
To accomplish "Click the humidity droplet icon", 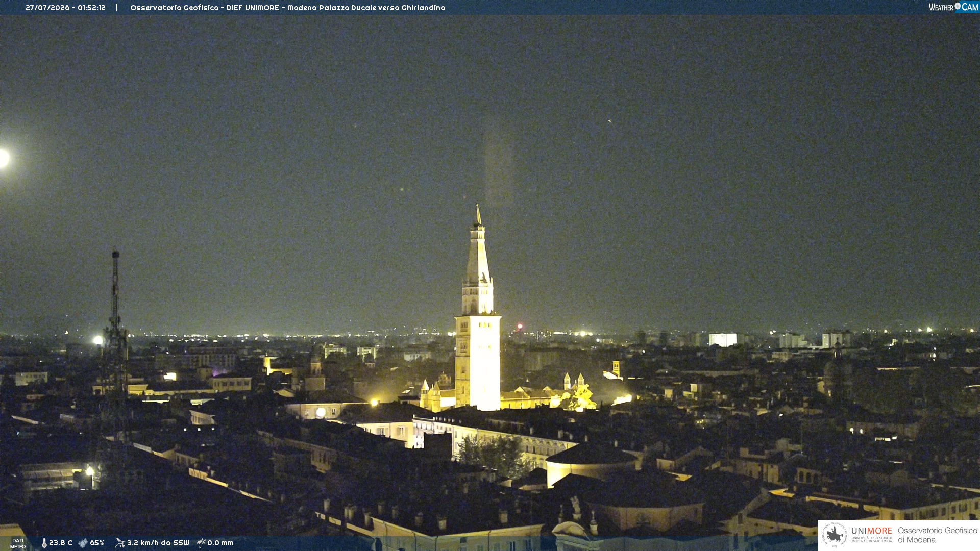I will tap(83, 543).
